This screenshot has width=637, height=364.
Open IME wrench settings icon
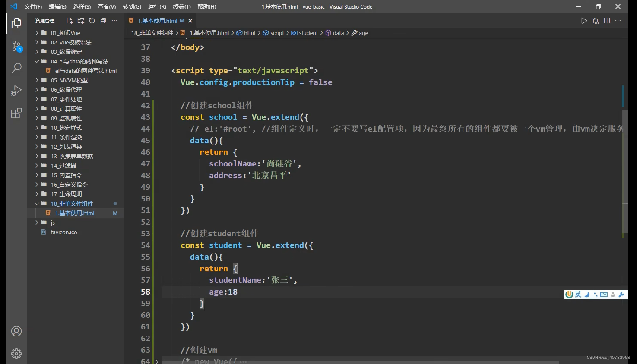click(621, 295)
